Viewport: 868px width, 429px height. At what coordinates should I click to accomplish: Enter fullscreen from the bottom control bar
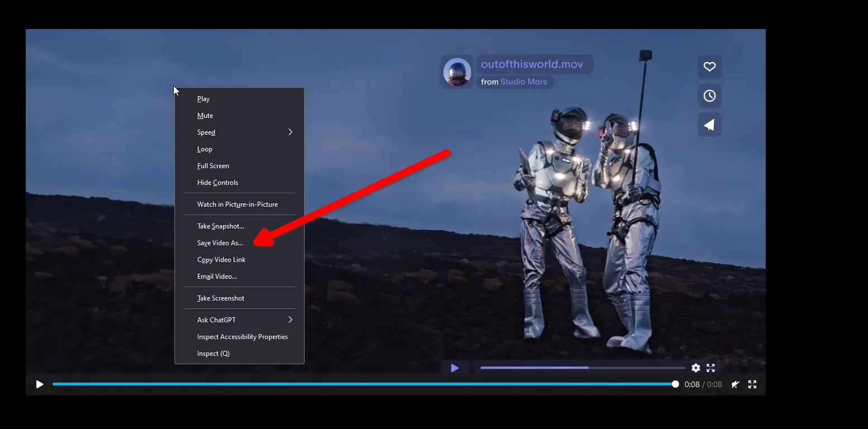752,384
